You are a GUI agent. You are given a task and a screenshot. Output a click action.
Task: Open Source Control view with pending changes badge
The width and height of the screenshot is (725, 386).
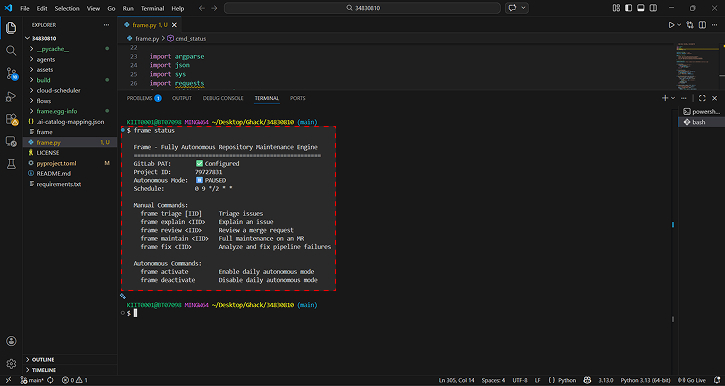(11, 73)
